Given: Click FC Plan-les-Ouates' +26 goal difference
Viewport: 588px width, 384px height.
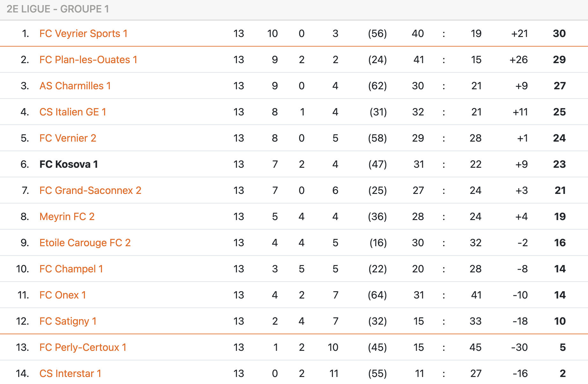Looking at the screenshot, I should (518, 60).
